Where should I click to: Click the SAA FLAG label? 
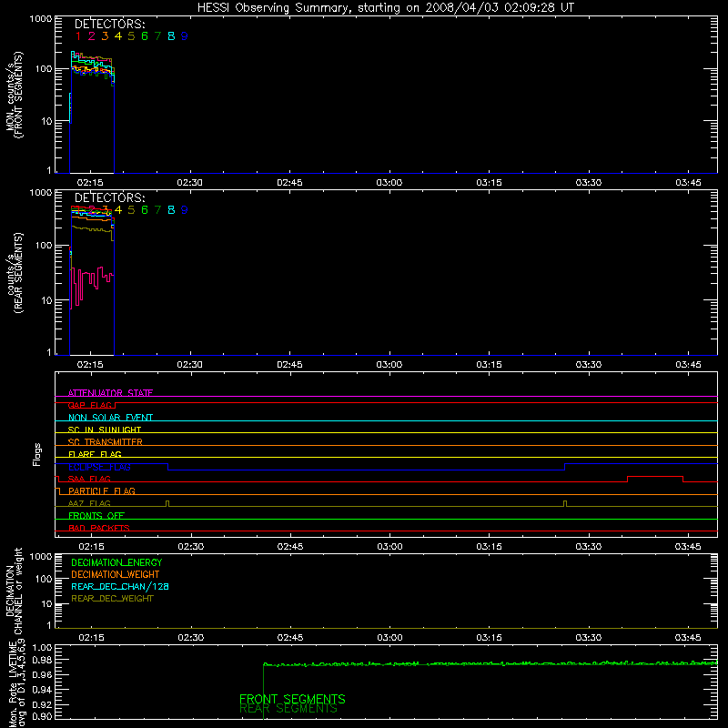pyautogui.click(x=89, y=479)
